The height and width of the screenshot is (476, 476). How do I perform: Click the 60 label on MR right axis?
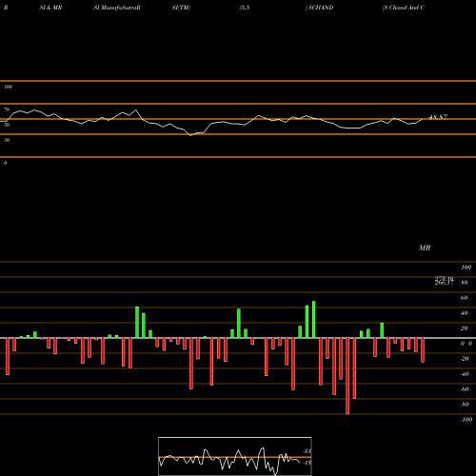[465, 298]
